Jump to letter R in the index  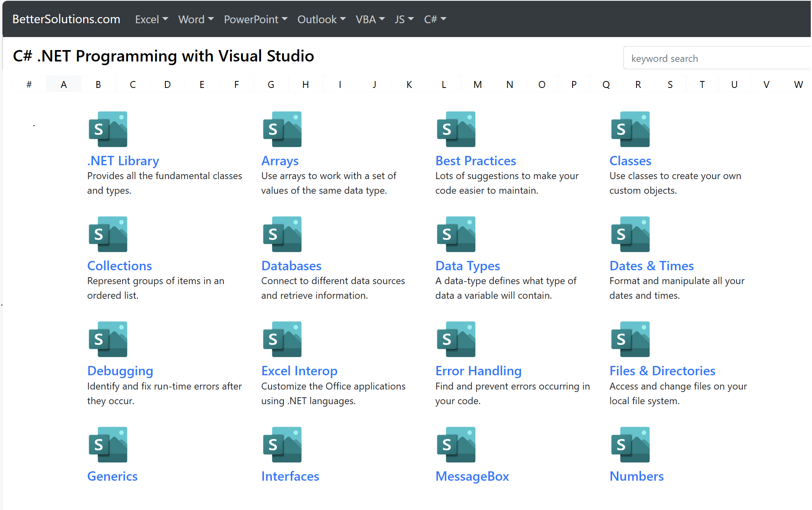(638, 84)
